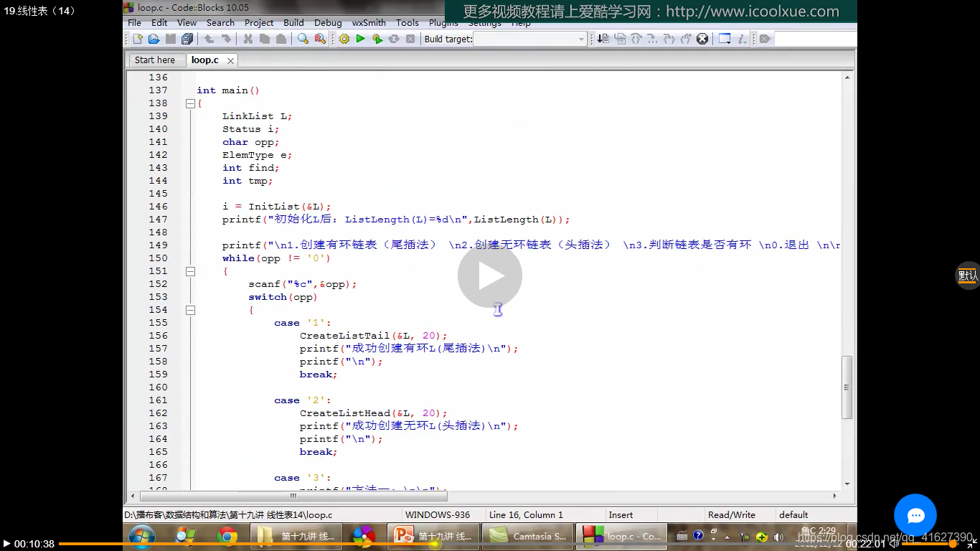
Task: Click the Stop debugger icon
Action: tap(702, 39)
